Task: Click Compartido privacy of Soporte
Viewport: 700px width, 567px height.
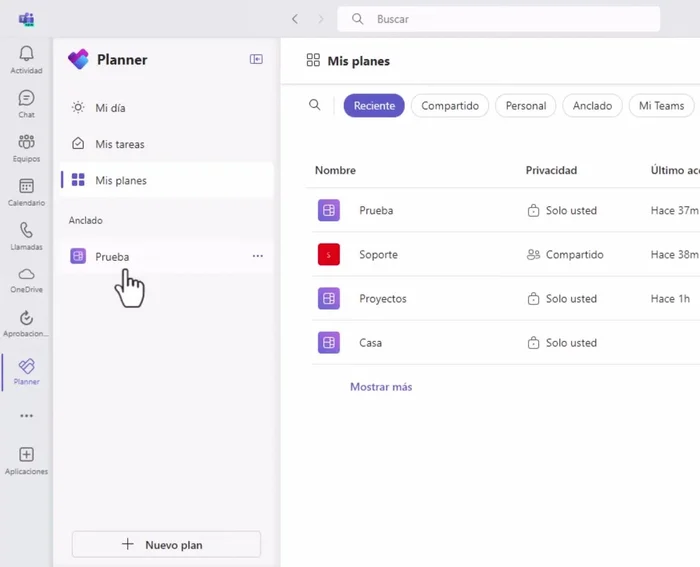Action: 565,254
